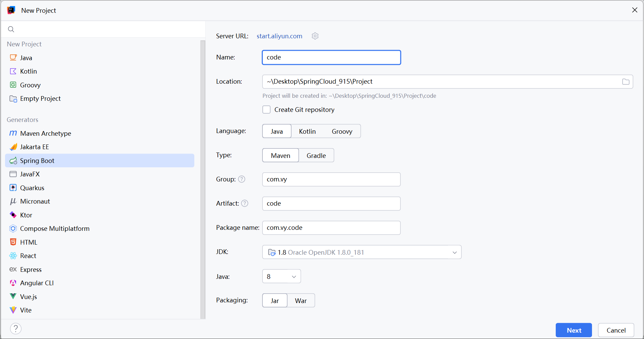Browse location with folder icon
The height and width of the screenshot is (339, 644).
coord(626,82)
